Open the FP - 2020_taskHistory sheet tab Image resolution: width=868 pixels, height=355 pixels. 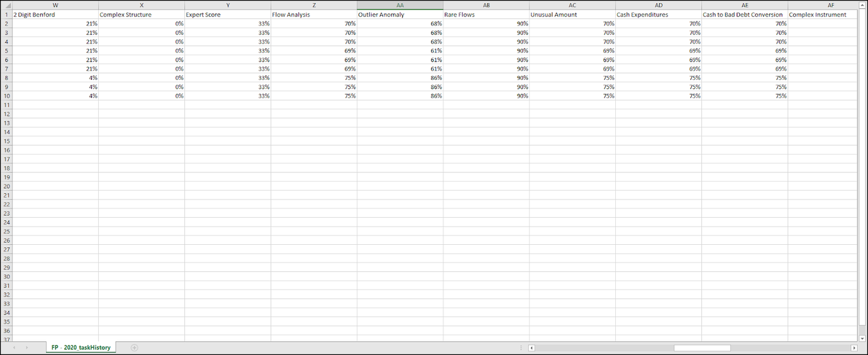click(x=82, y=347)
